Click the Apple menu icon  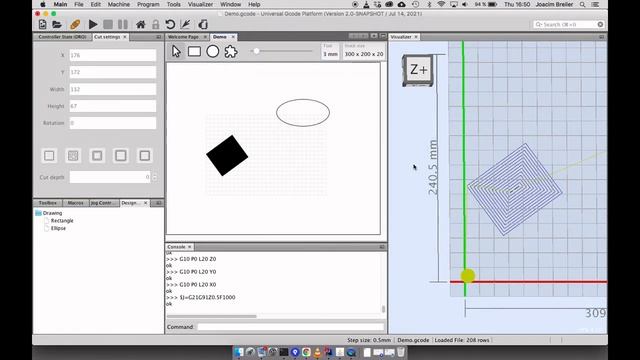(x=42, y=4)
